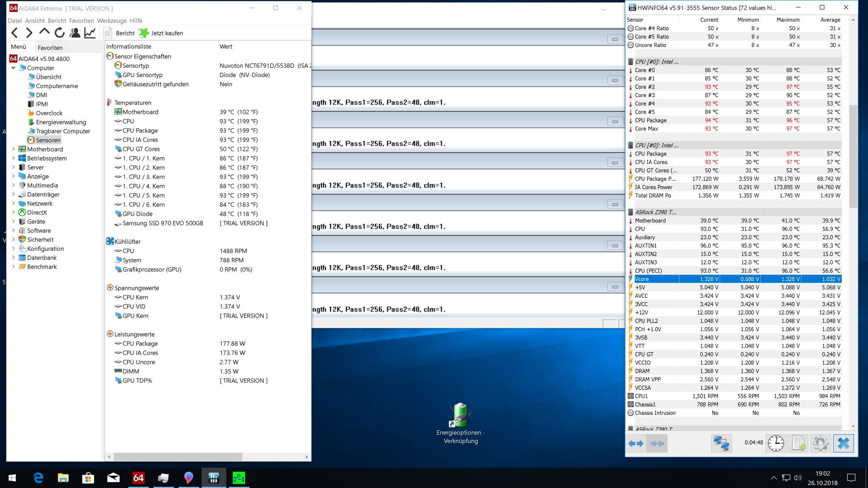868x488 pixels.
Task: Collapse the Computer tree node
Action: [13, 68]
